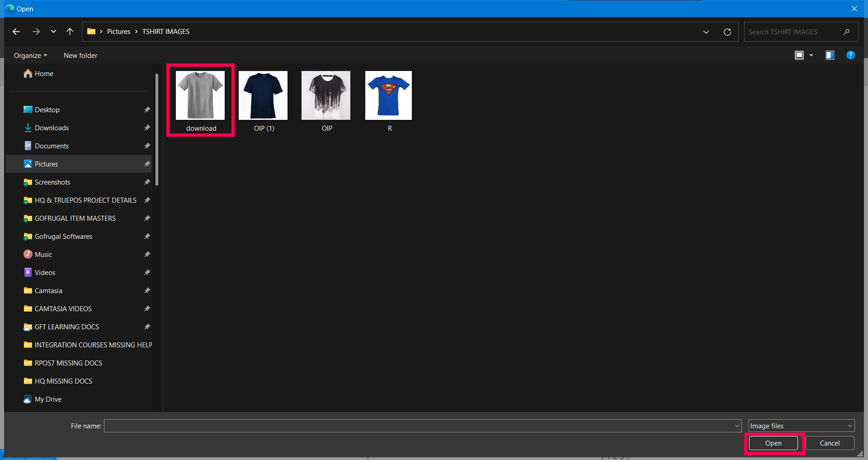This screenshot has width=868, height=460.
Task: Click the up-one-level arrow icon
Action: pos(70,32)
